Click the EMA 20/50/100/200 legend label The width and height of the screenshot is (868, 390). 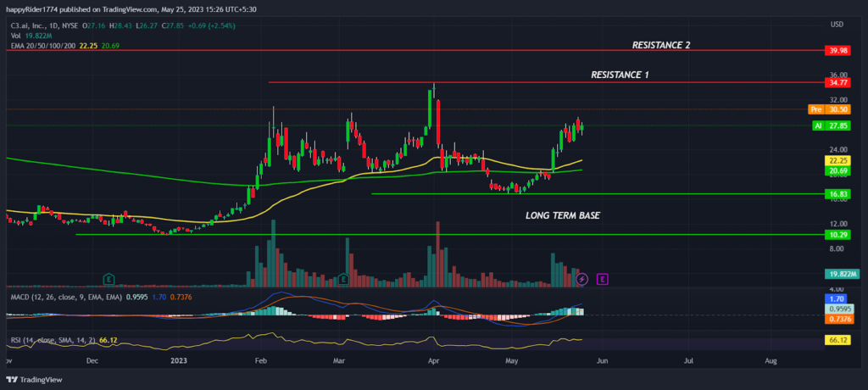tap(43, 46)
